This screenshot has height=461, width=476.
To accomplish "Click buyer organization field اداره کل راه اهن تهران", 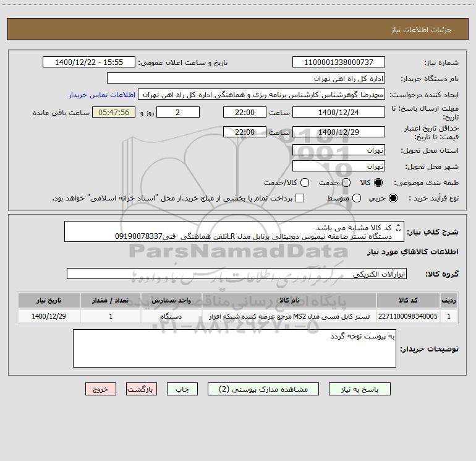I will click(246, 78).
